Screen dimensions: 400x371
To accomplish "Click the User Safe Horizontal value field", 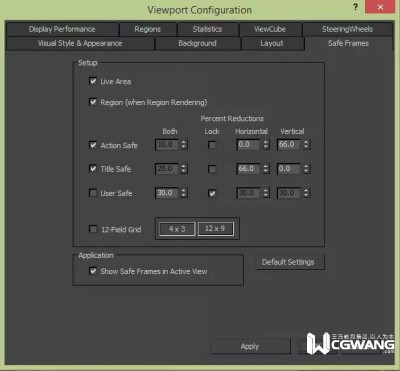I will pyautogui.click(x=248, y=193).
